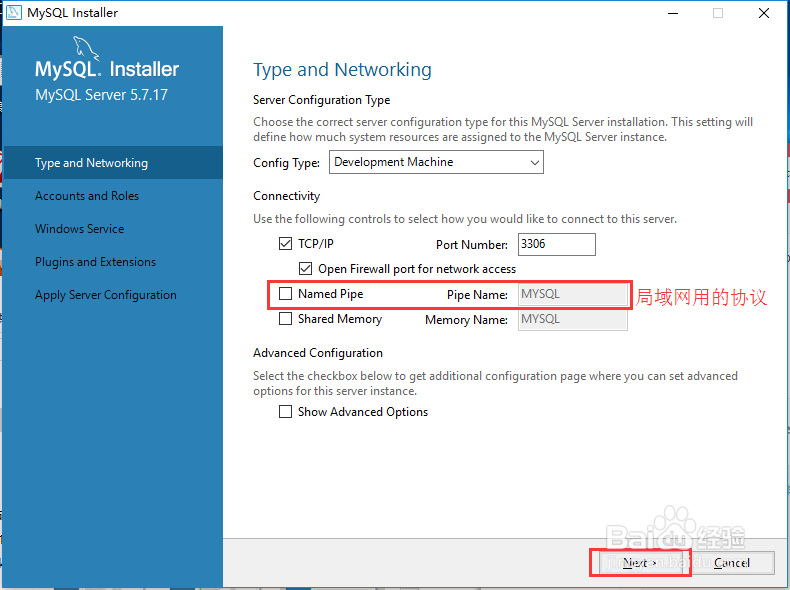The height and width of the screenshot is (590, 790).
Task: Uncheck Open Firewall port for network access
Action: click(x=305, y=269)
